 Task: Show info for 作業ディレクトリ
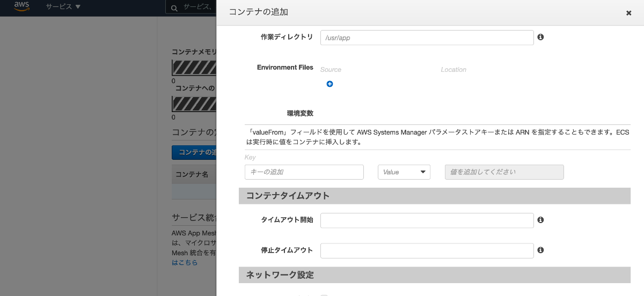(x=540, y=37)
